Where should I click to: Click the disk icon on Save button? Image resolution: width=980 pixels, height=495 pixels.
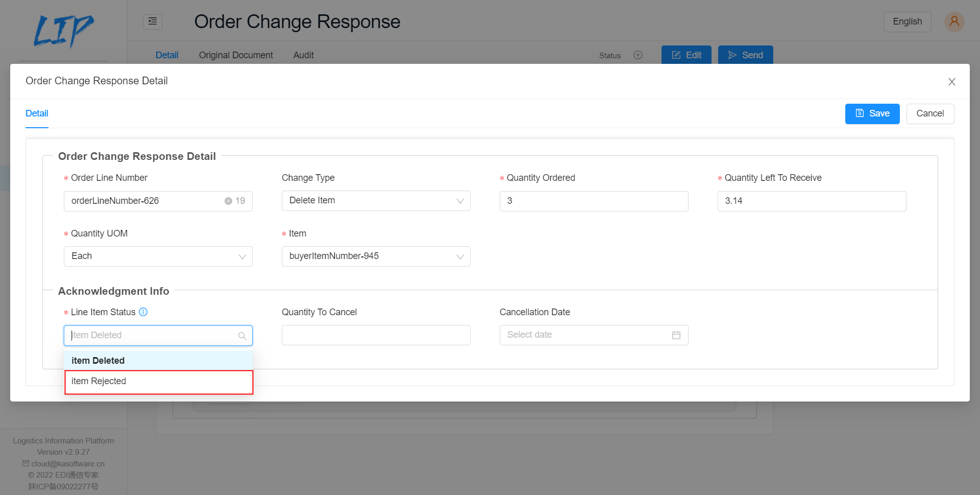(x=860, y=113)
